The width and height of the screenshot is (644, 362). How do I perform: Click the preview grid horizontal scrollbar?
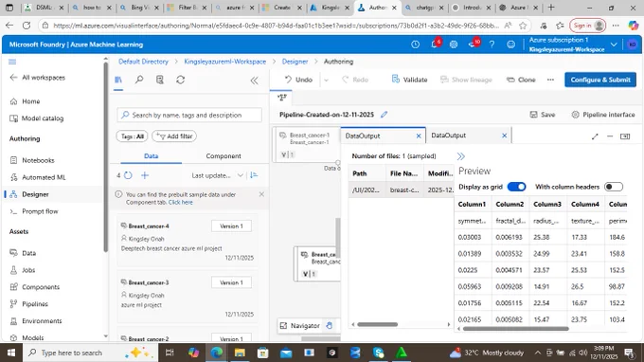515,329
